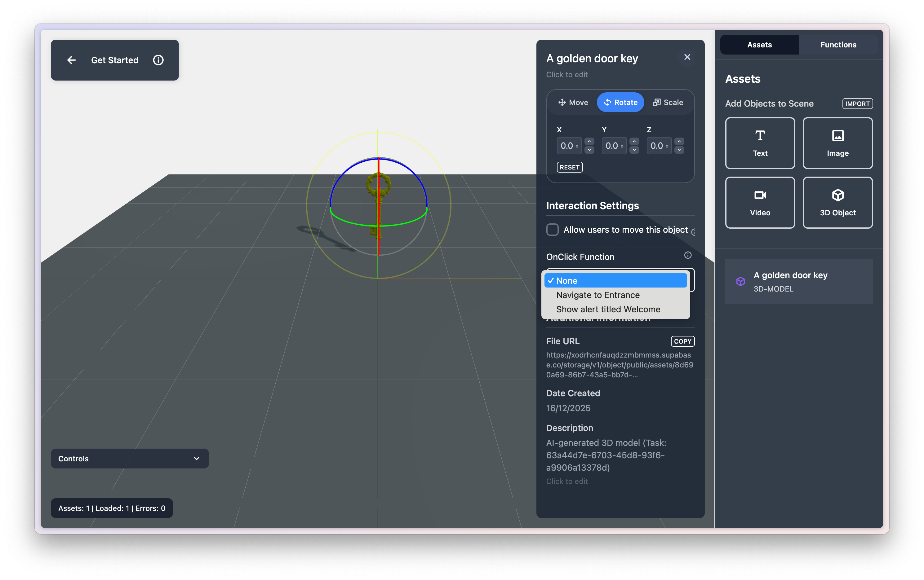Switch to the Functions tab
Viewport: 924px width, 580px height.
pyautogui.click(x=838, y=45)
